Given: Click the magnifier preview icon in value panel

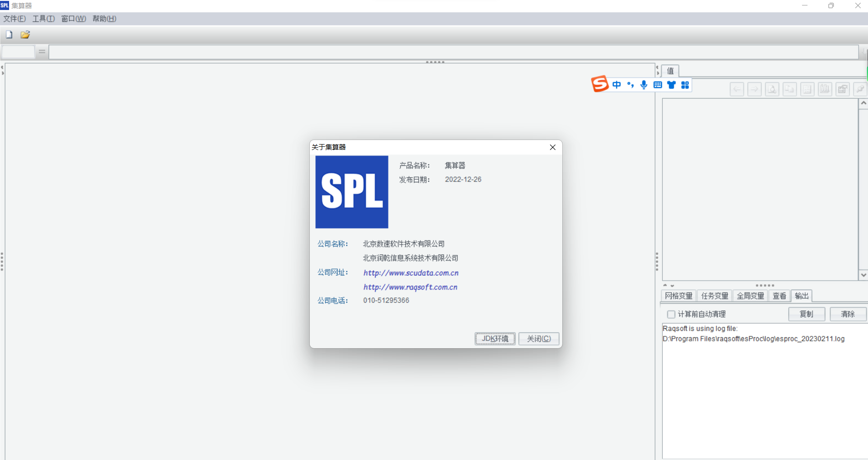Looking at the screenshot, I should click(x=772, y=89).
